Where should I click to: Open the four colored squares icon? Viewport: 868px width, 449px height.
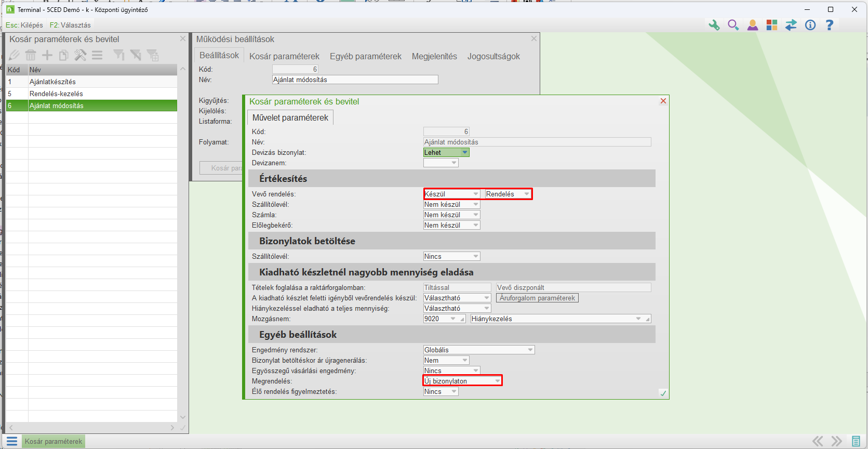(771, 25)
